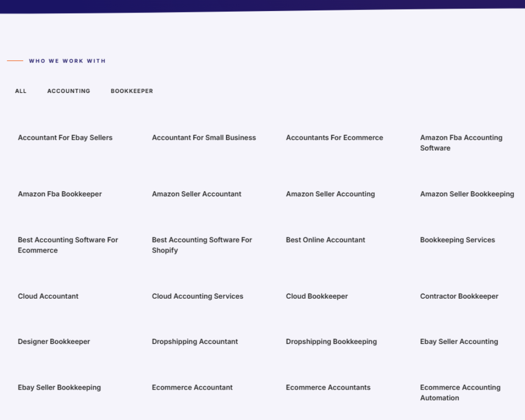Visit Designer Bookkeeper page
The image size is (525, 420).
point(54,342)
